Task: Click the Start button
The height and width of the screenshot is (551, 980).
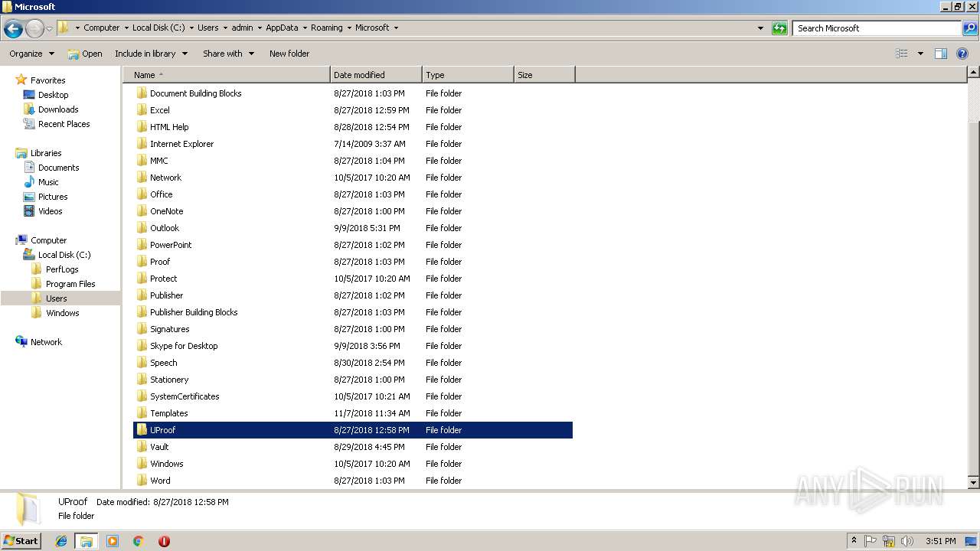Action: click(x=21, y=540)
